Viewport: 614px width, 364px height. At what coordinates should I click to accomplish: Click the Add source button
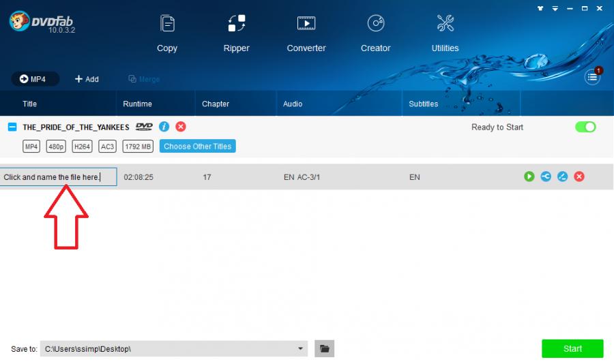pos(87,79)
